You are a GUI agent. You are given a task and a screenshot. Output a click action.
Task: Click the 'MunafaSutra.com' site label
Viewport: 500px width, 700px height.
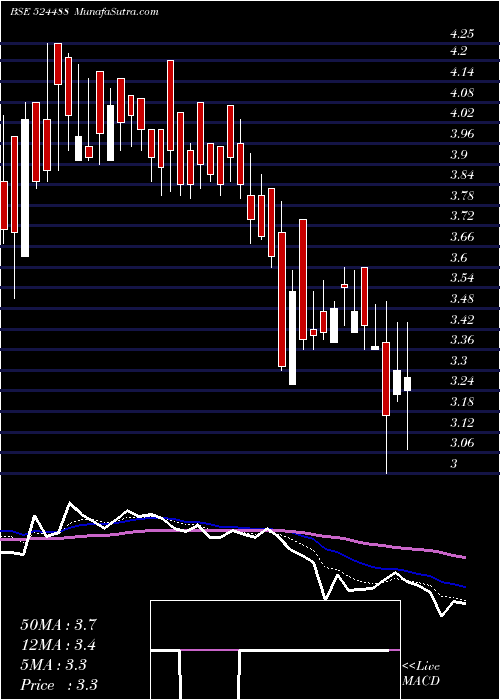pos(116,12)
